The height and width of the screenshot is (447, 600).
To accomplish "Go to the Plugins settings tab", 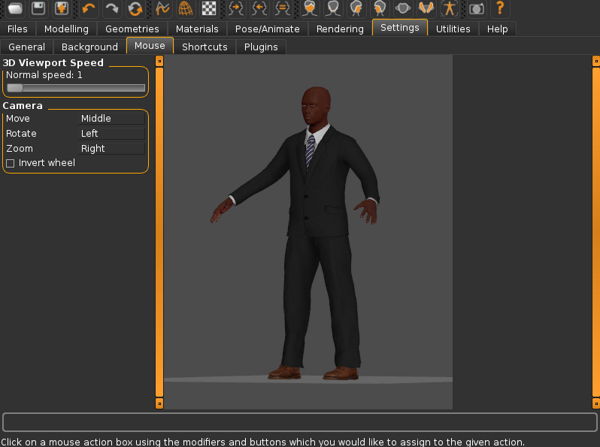I will (261, 47).
